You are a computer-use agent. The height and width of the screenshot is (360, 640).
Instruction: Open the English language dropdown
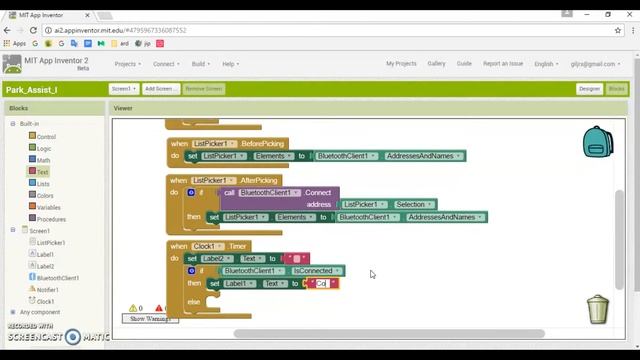(546, 64)
